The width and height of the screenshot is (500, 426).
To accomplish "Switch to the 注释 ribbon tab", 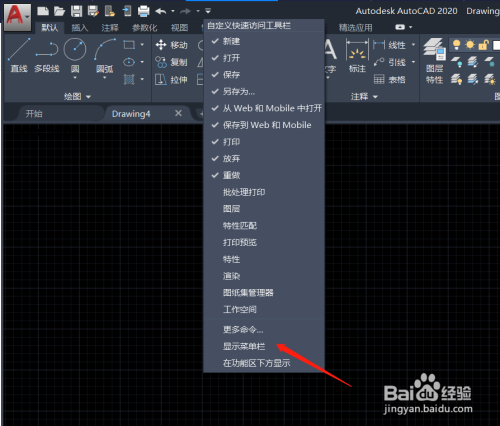I will [110, 28].
